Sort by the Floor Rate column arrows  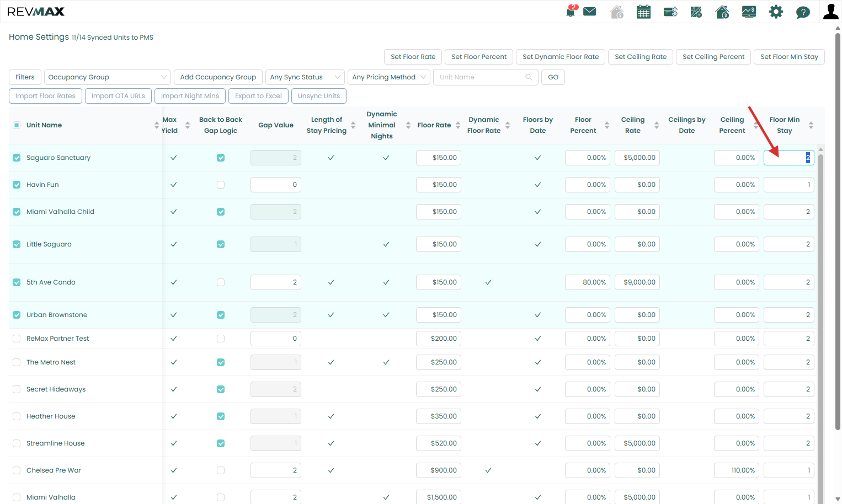point(458,125)
